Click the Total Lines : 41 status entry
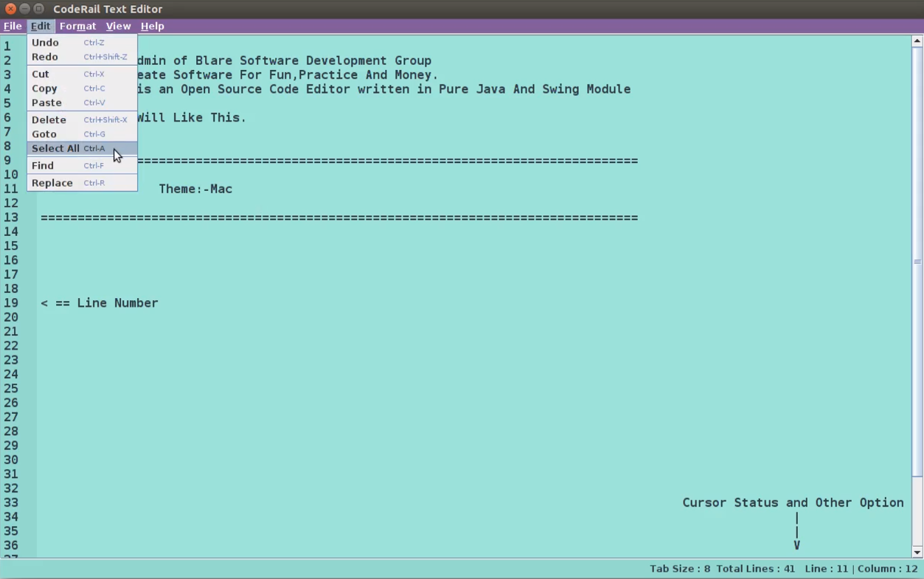This screenshot has width=924, height=579. tap(756, 569)
